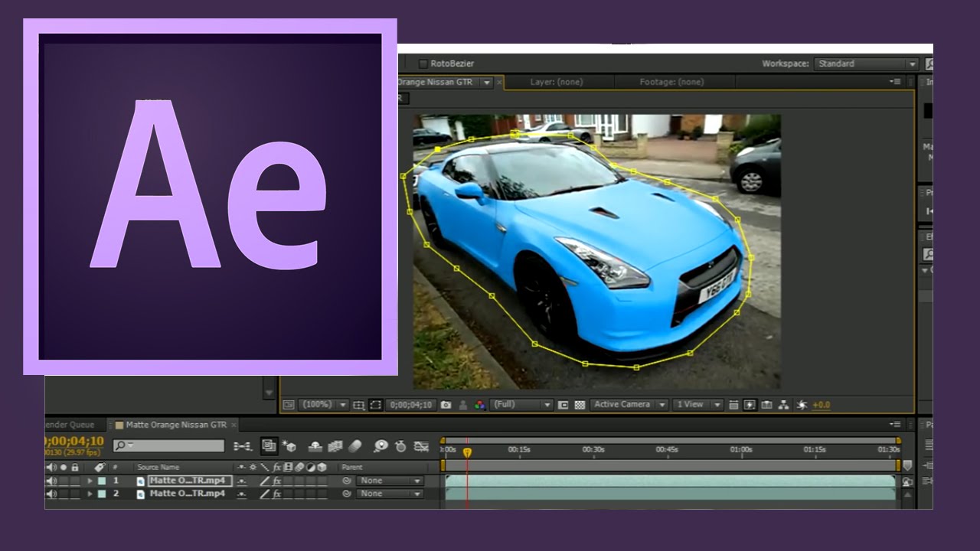Click the choose grid and guide options icon
Image resolution: width=980 pixels, height=551 pixels.
[x=358, y=405]
